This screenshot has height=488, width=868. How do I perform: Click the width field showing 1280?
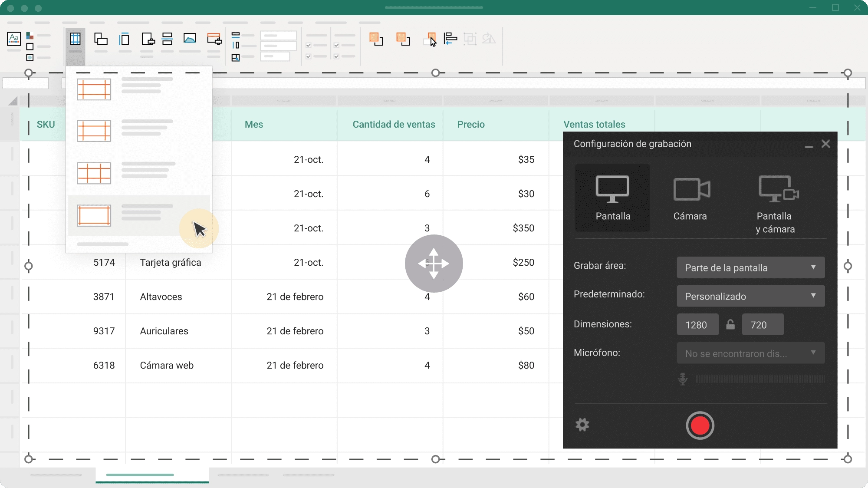coord(697,324)
